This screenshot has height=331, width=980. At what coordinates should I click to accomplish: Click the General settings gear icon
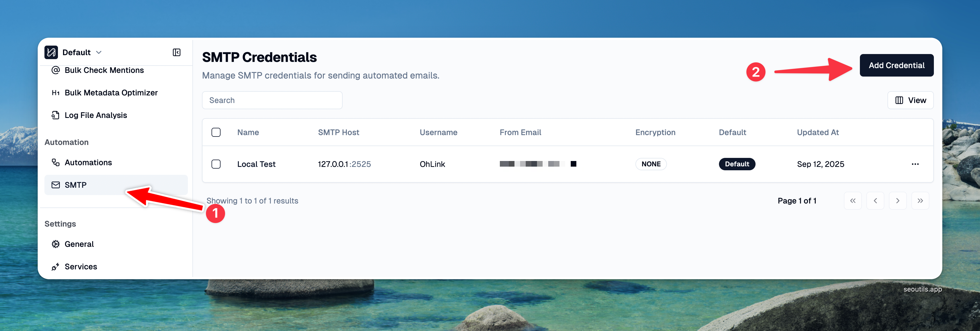coord(55,244)
